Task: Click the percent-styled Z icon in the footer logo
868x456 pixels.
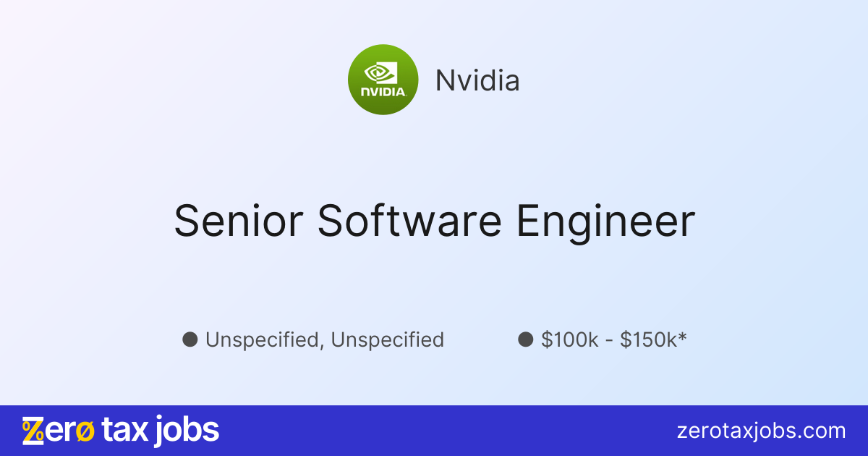Action: coord(33,431)
